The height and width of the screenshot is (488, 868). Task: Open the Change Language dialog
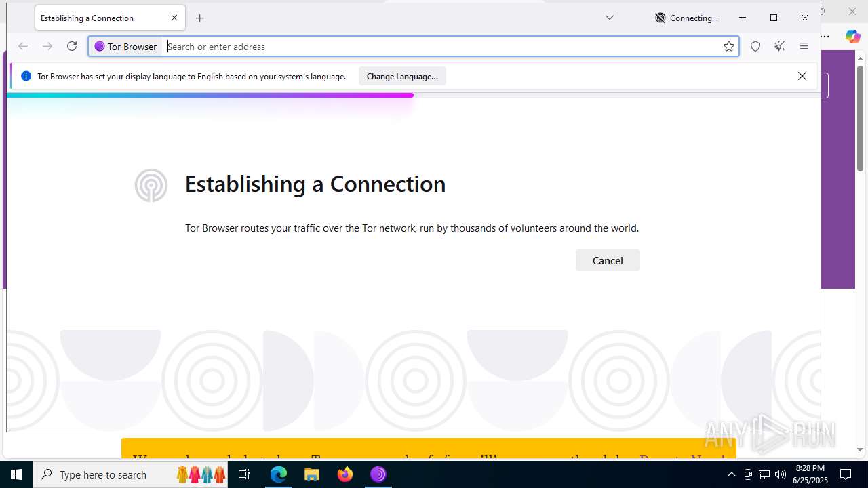coord(402,77)
